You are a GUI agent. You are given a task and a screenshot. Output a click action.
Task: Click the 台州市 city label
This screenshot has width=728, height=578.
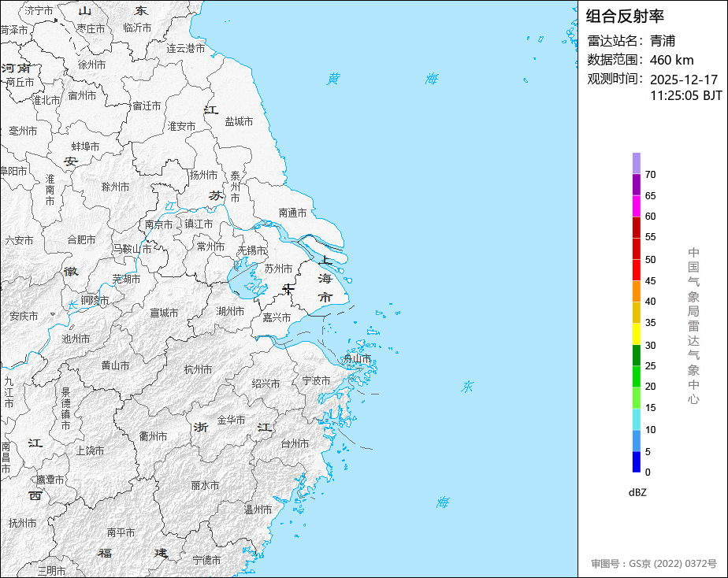(x=295, y=443)
